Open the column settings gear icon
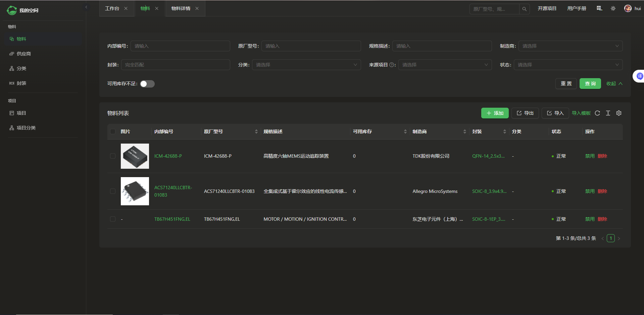This screenshot has width=644, height=315. [619, 113]
